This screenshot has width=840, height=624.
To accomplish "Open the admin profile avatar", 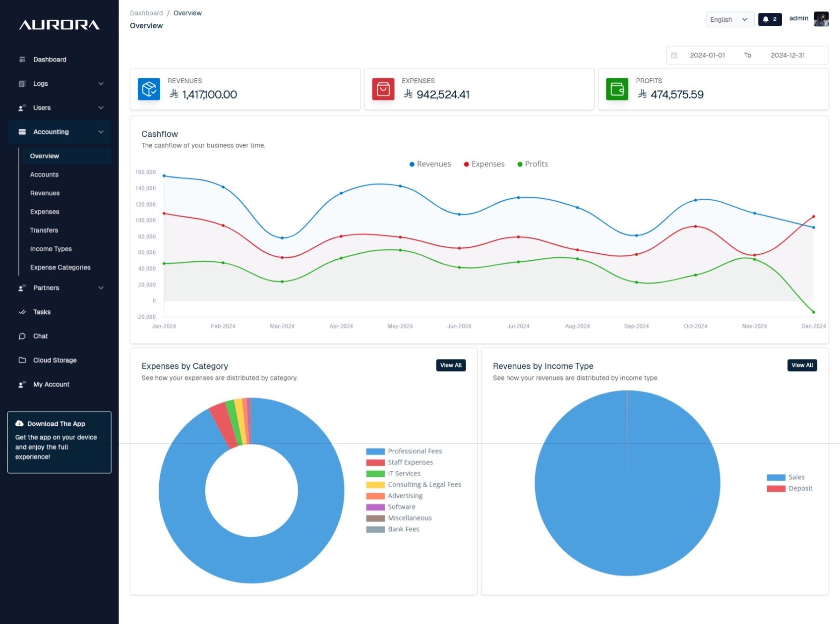I will pyautogui.click(x=821, y=19).
